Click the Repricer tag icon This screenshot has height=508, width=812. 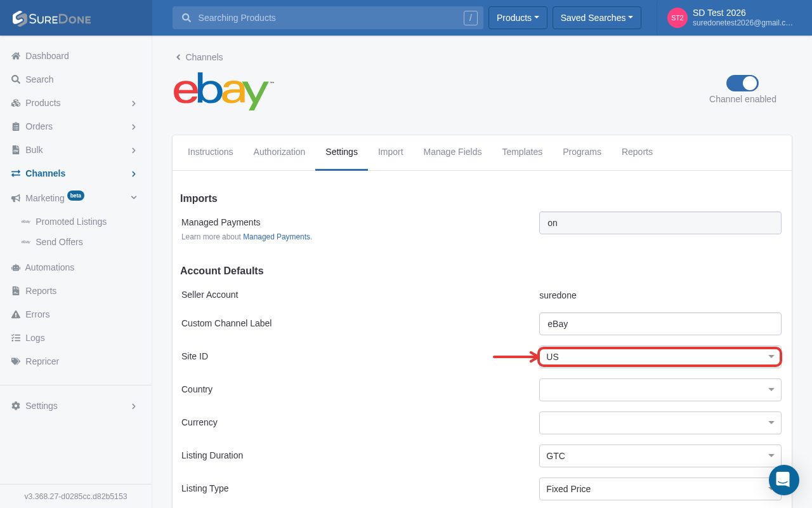point(16,361)
